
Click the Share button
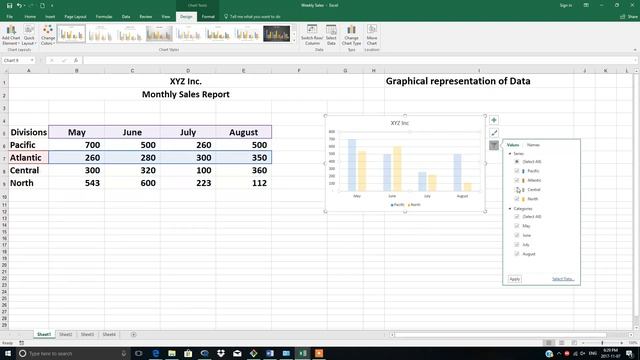coord(629,17)
